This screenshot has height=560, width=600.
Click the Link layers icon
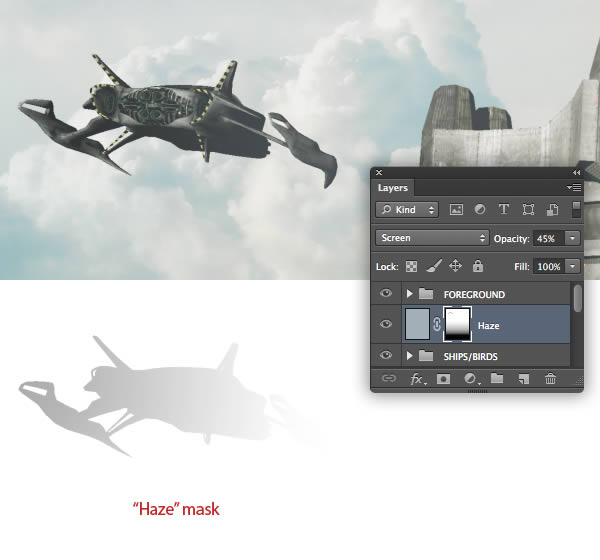pyautogui.click(x=389, y=379)
